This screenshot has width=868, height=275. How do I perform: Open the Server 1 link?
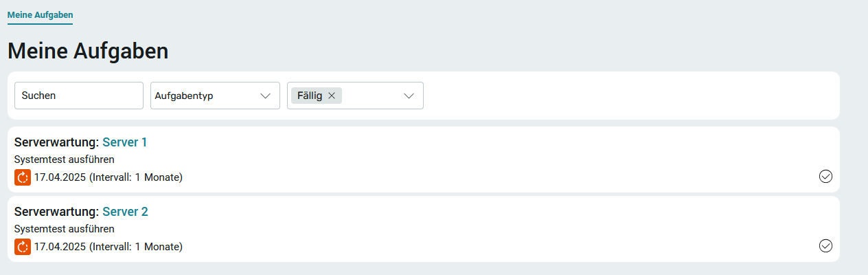tap(125, 142)
